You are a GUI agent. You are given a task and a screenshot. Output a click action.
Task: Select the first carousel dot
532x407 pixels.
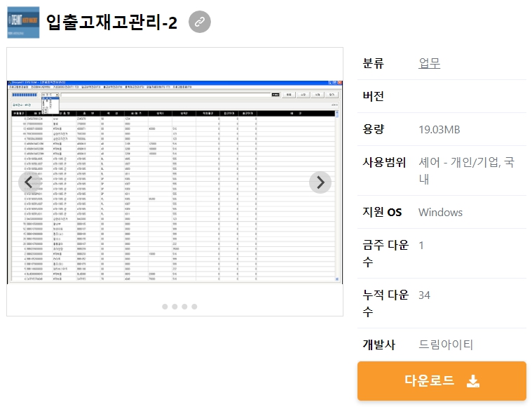tap(165, 307)
